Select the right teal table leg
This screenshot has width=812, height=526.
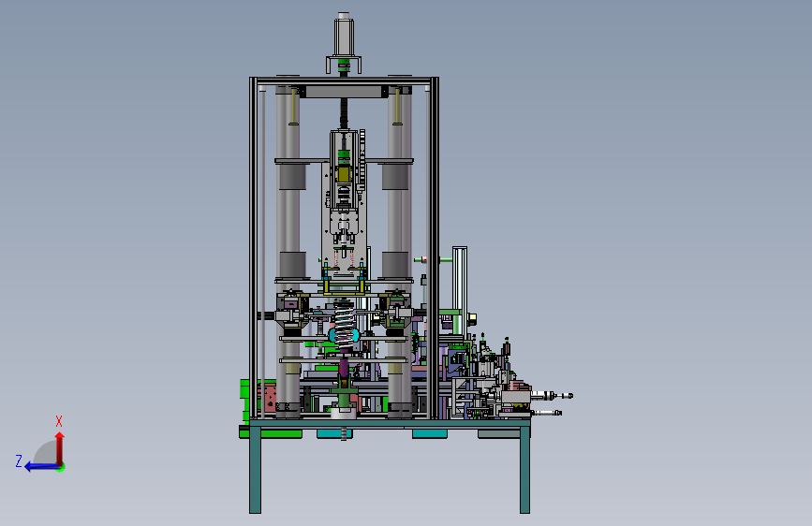coord(524,469)
